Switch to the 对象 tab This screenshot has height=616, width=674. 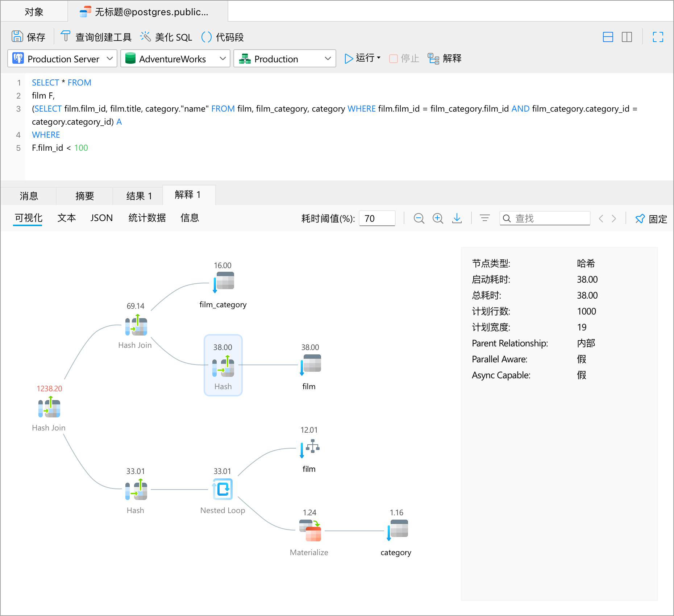[34, 11]
